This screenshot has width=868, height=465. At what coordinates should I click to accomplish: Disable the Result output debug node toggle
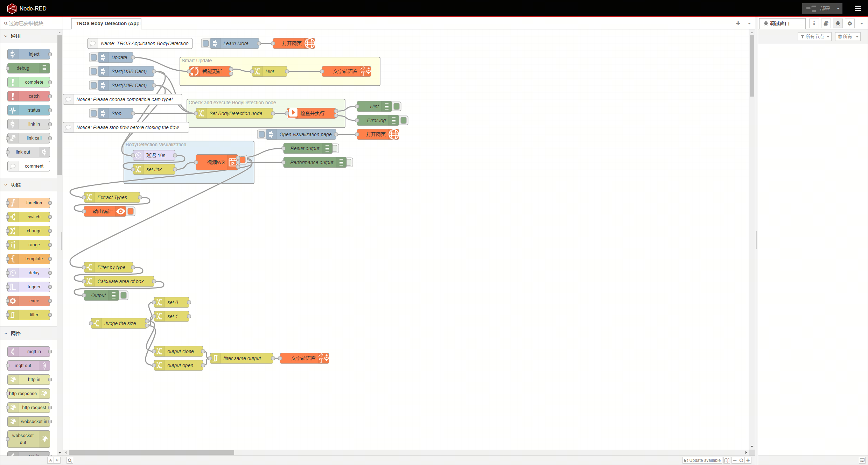tap(335, 148)
